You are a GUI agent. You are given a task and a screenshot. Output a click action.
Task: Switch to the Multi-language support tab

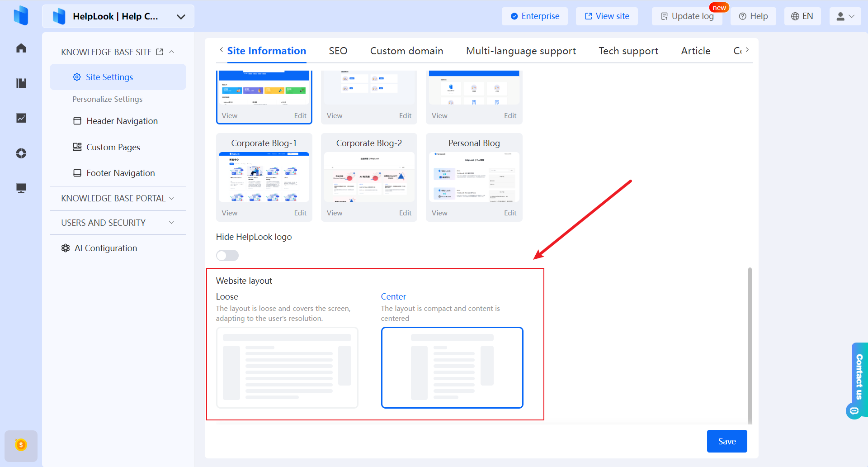[x=521, y=51]
